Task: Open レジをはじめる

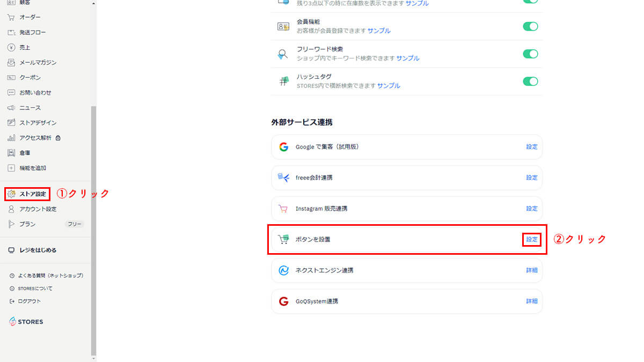Action: point(38,250)
